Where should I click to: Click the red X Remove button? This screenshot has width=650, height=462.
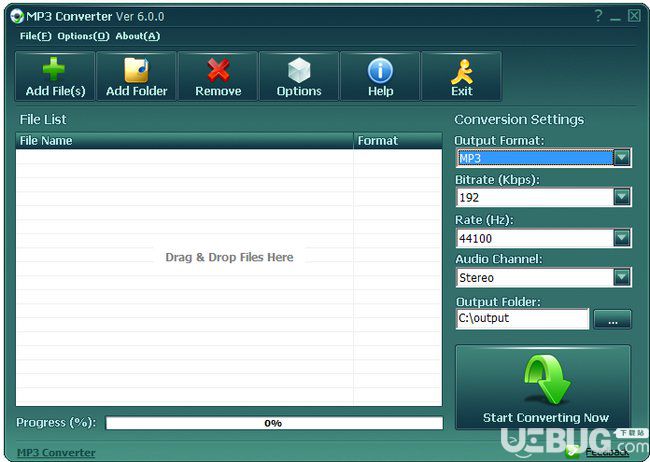[218, 76]
